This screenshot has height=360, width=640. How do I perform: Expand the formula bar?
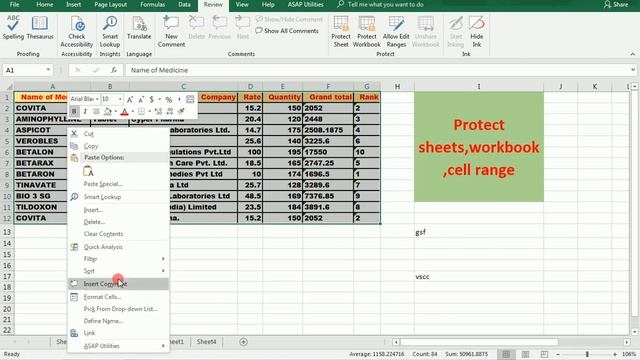633,70
